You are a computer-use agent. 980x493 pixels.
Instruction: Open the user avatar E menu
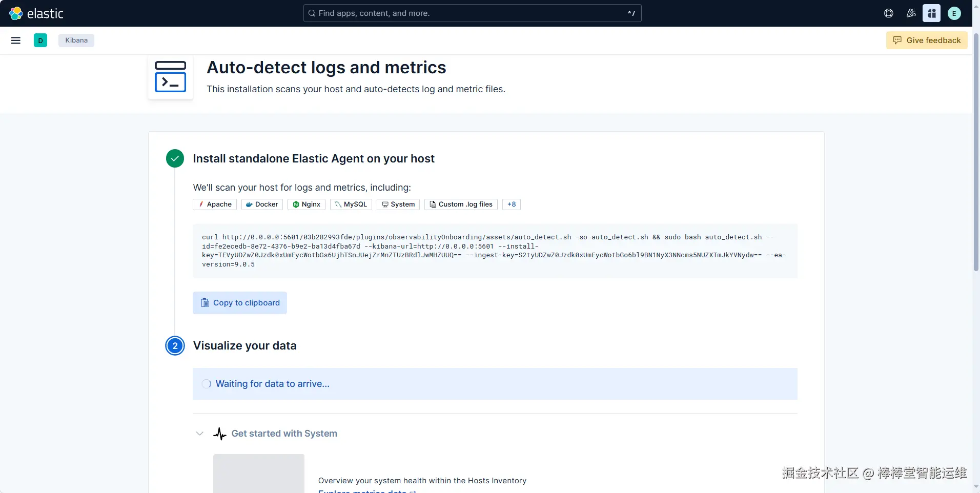pyautogui.click(x=954, y=13)
